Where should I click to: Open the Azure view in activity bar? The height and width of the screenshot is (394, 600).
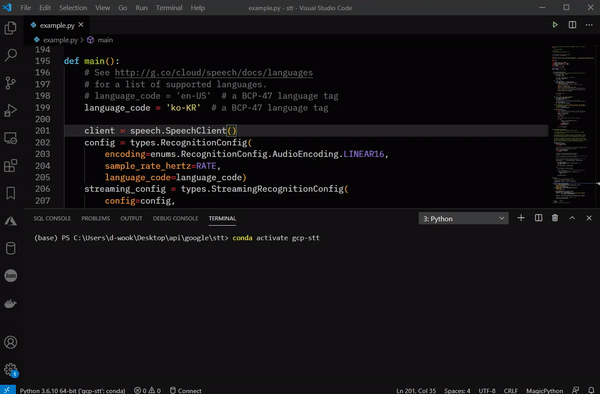[x=11, y=221]
